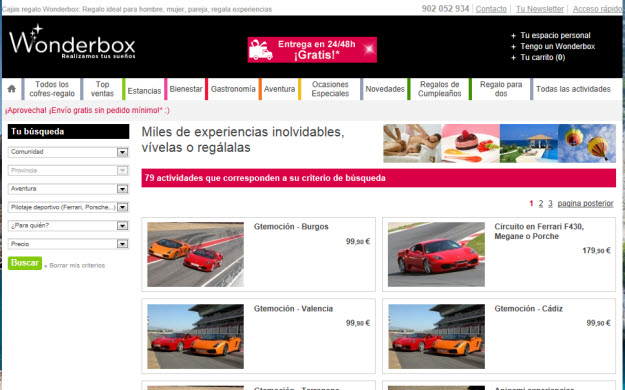The width and height of the screenshot is (625, 390).
Task: Click the green Buscar button
Action: click(x=25, y=263)
